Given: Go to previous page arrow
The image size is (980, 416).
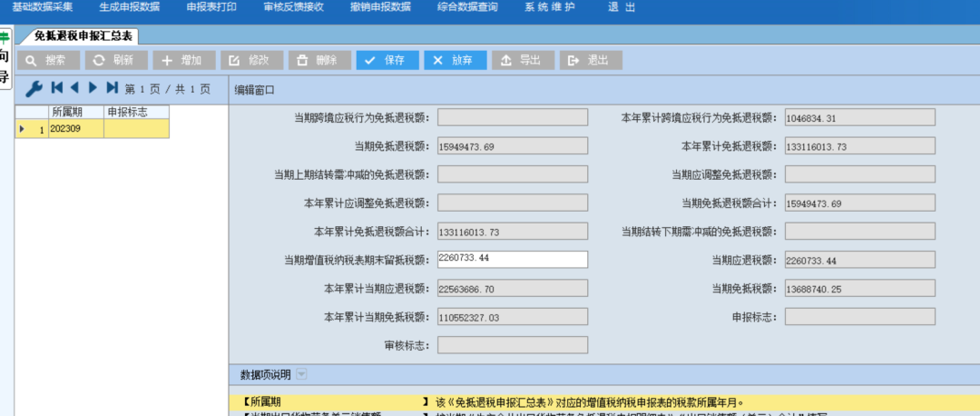Looking at the screenshot, I should (74, 88).
